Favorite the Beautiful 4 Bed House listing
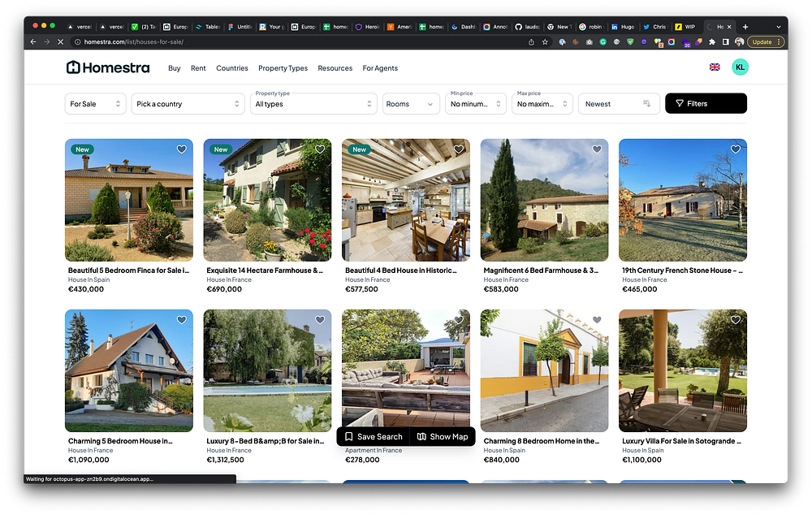 tap(459, 149)
